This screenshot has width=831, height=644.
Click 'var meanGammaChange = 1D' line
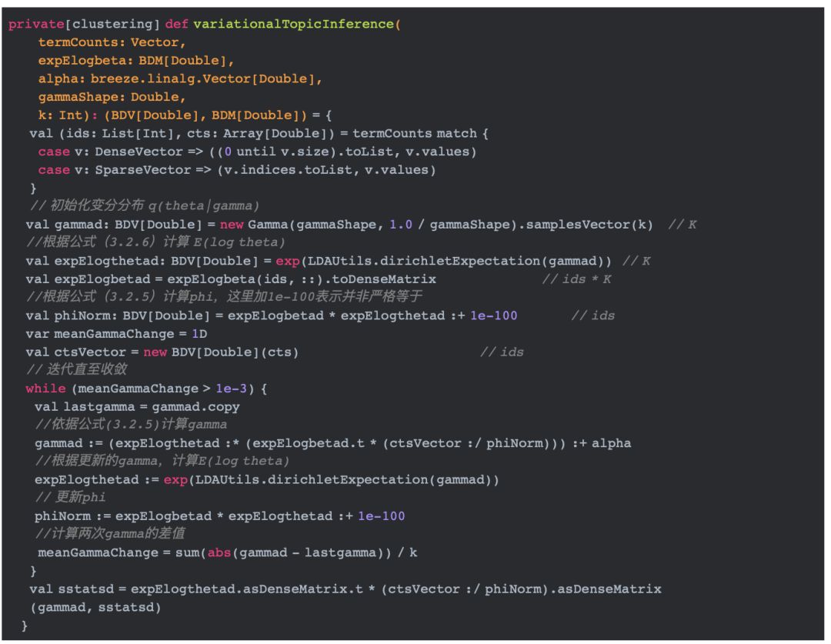117,334
